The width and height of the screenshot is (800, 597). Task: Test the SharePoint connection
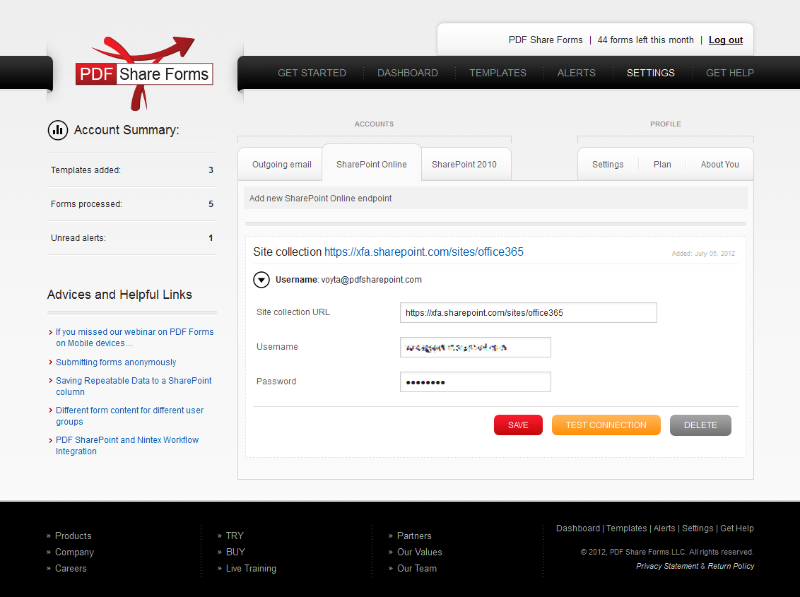(606, 425)
